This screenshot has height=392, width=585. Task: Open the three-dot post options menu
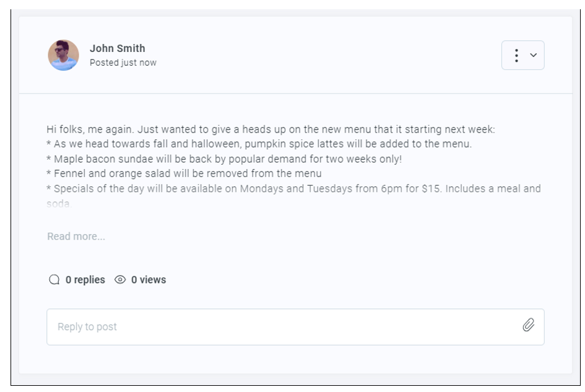[516, 56]
